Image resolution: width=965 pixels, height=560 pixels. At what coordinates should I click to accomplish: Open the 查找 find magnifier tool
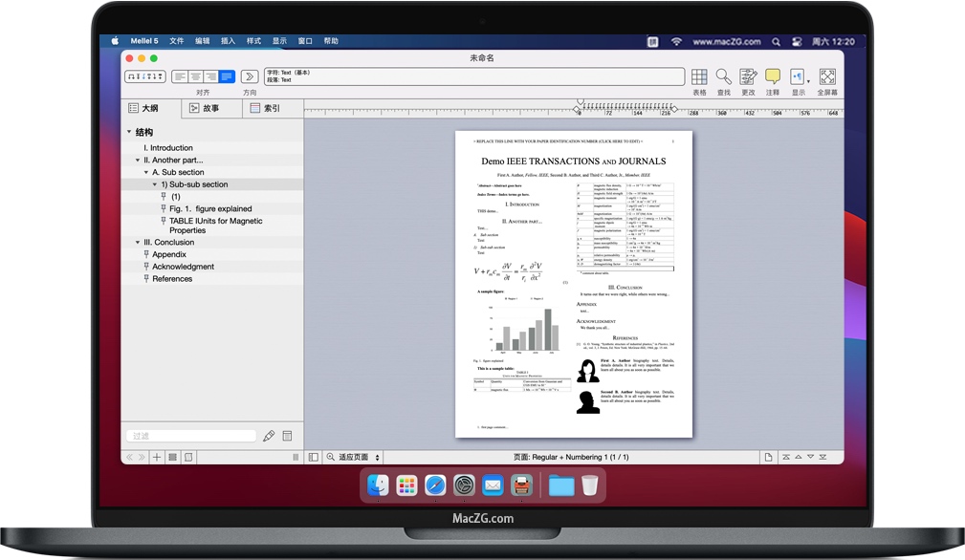(724, 76)
